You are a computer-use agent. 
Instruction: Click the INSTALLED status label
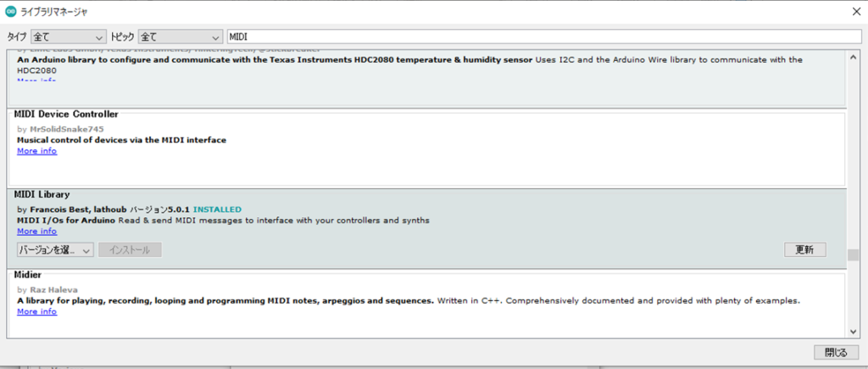(217, 210)
